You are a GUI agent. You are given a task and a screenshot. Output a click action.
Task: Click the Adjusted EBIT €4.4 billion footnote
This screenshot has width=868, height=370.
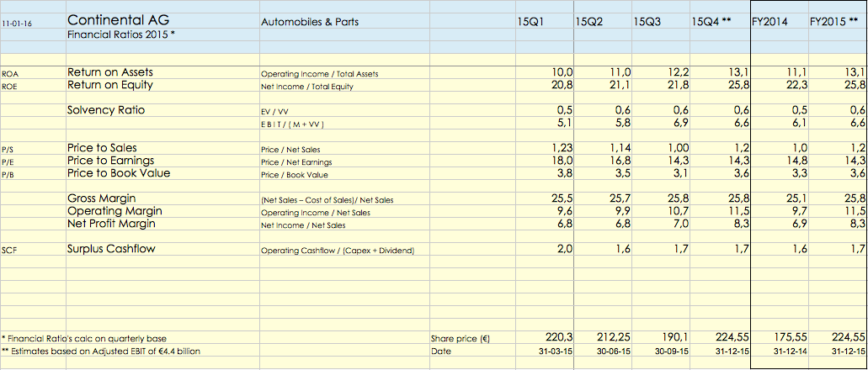(101, 351)
